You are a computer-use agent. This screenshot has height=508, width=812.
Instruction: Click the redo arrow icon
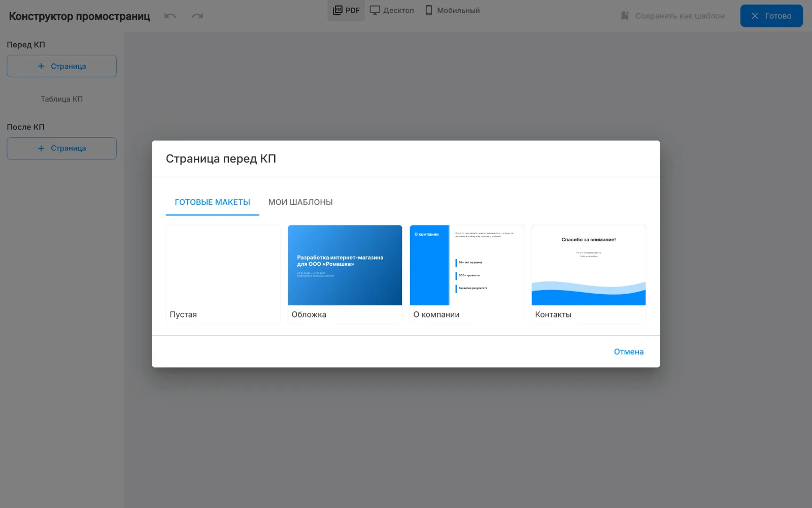(197, 16)
